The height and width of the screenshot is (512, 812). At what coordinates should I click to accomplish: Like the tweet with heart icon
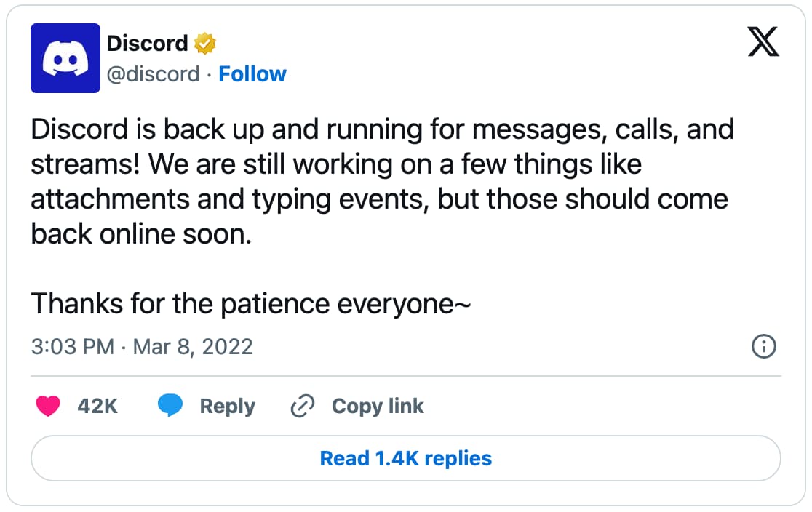[48, 406]
